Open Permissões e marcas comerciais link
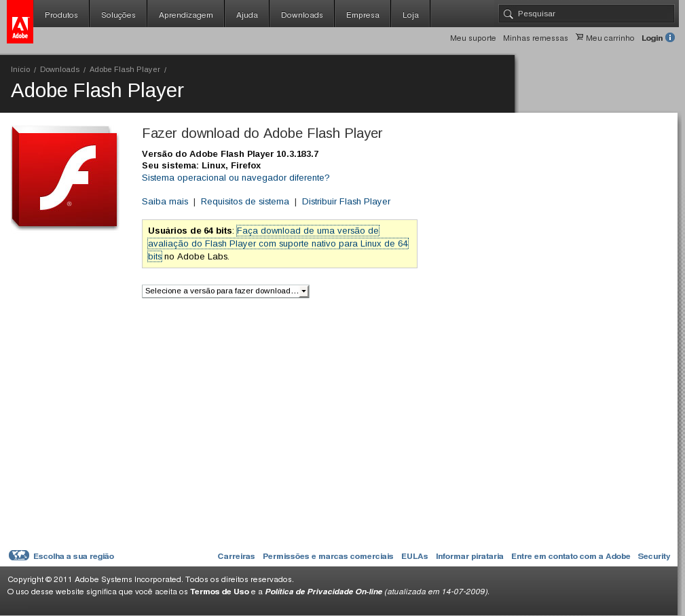Viewport: 685px width, 616px height. click(x=328, y=556)
